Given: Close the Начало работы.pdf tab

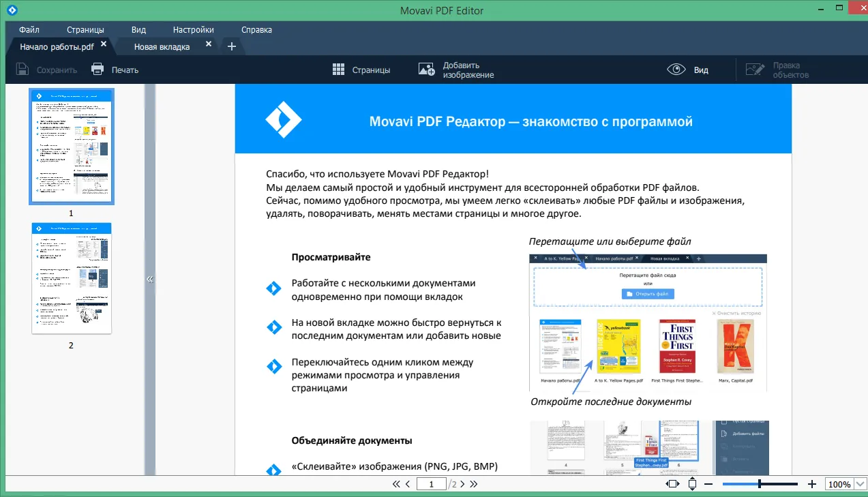Looking at the screenshot, I should pyautogui.click(x=104, y=44).
